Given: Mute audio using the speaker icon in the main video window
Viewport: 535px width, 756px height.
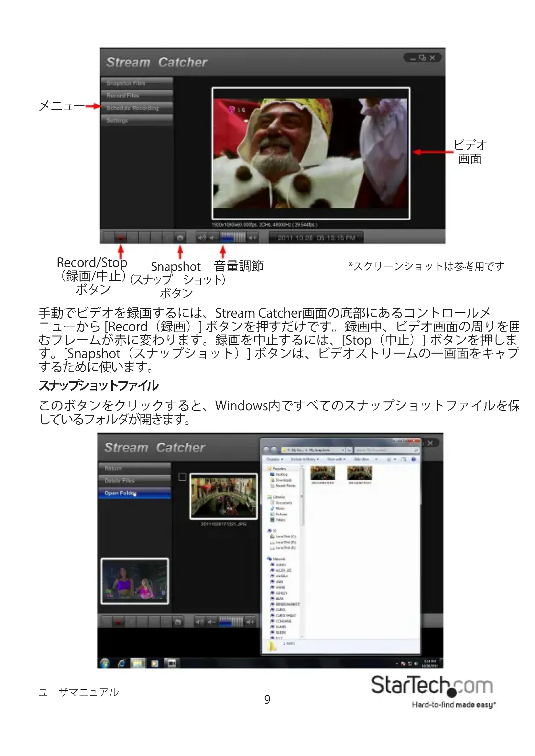Looking at the screenshot, I should [202, 238].
